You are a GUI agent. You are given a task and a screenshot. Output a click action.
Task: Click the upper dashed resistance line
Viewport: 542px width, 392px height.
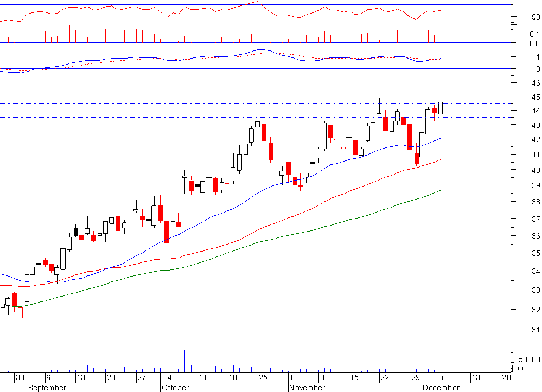pos(256,103)
